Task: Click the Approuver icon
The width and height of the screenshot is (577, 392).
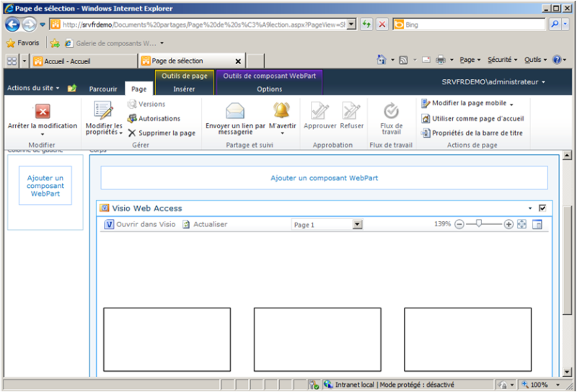Action: [320, 111]
